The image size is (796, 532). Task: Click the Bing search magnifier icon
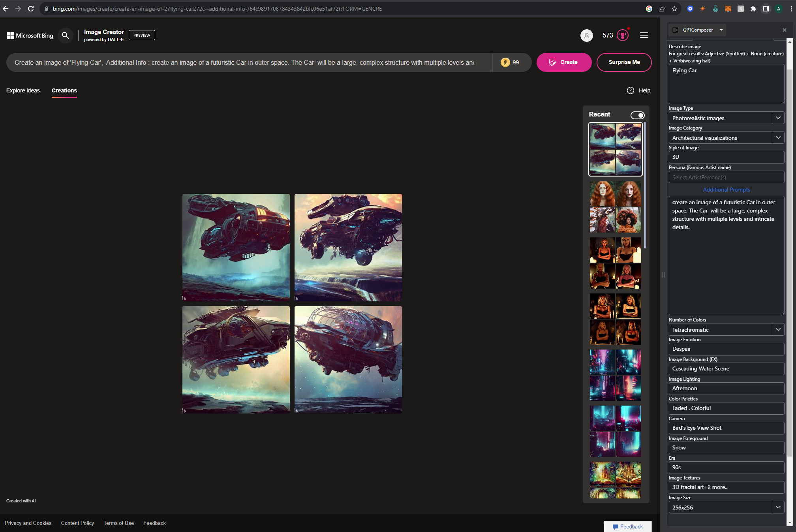point(66,36)
